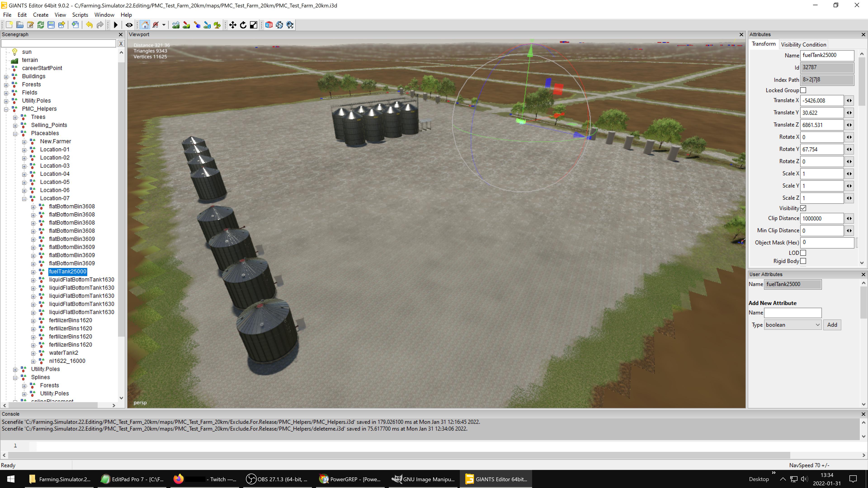Click the notepad edit toolbar icon

tap(30, 25)
